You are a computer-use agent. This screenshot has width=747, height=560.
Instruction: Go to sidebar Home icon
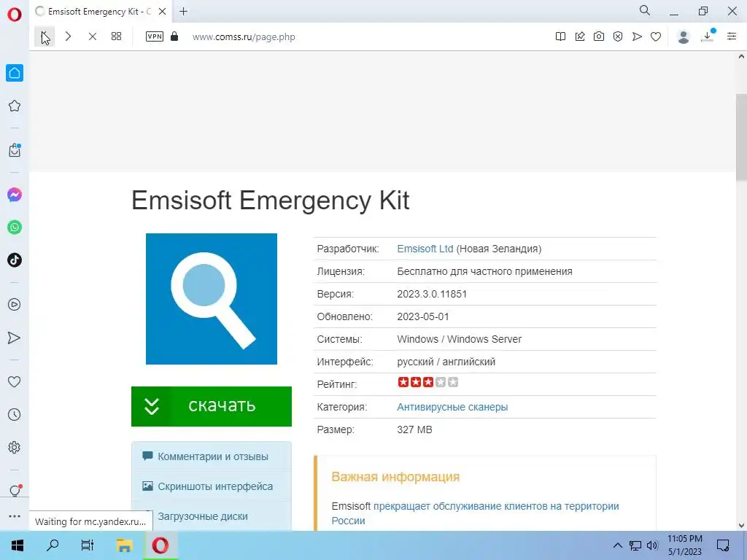15,73
